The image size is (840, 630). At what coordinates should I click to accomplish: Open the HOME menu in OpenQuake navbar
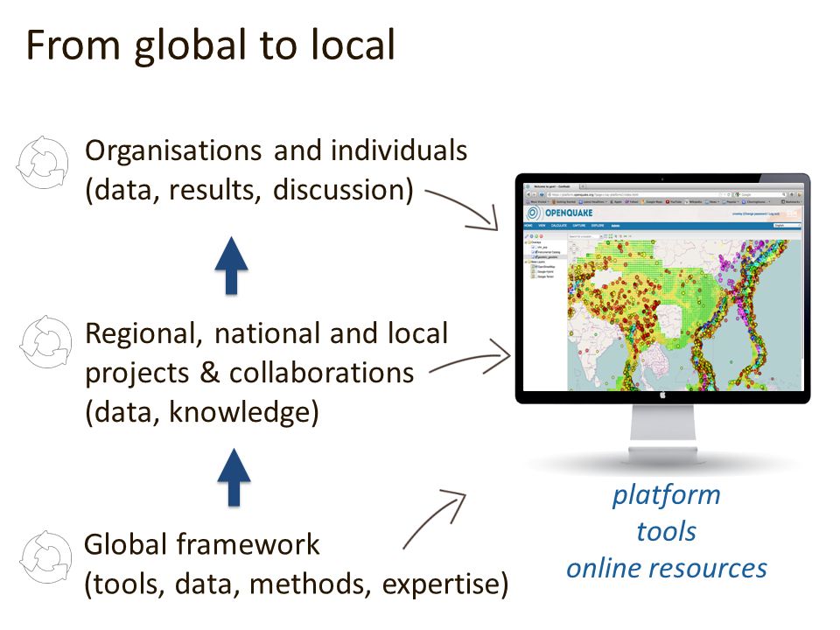(x=528, y=226)
